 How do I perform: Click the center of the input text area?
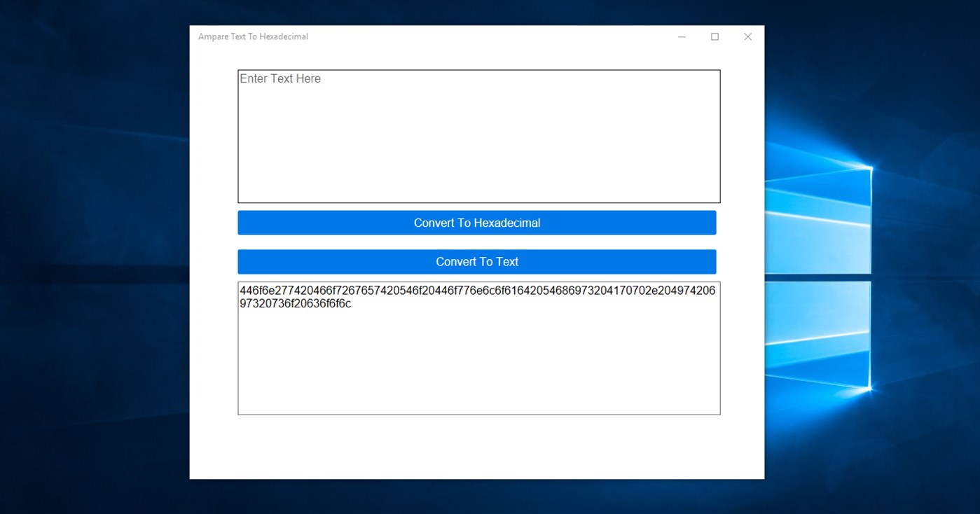[x=478, y=137]
